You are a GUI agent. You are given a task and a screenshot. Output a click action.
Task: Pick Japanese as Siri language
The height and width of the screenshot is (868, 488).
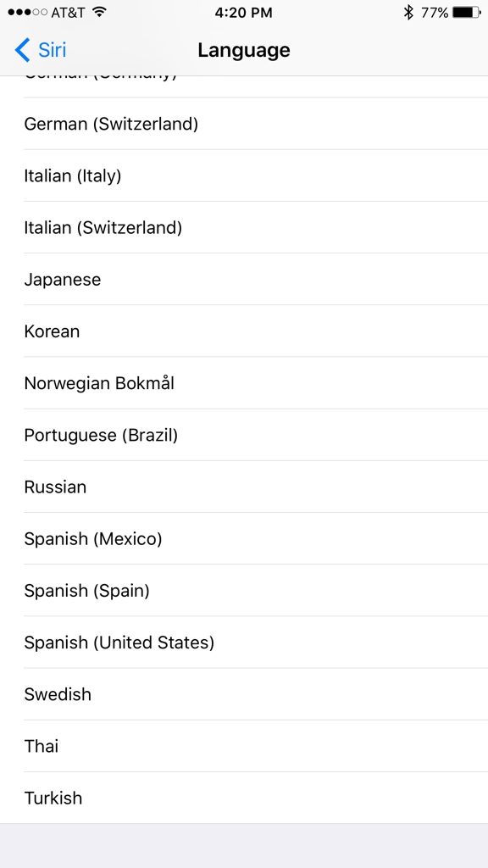(x=244, y=279)
